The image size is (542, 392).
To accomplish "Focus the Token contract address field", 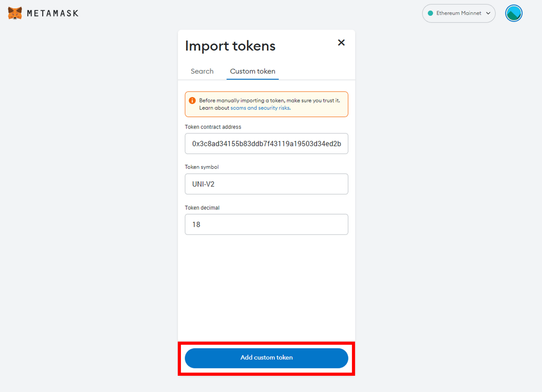I will click(x=266, y=144).
